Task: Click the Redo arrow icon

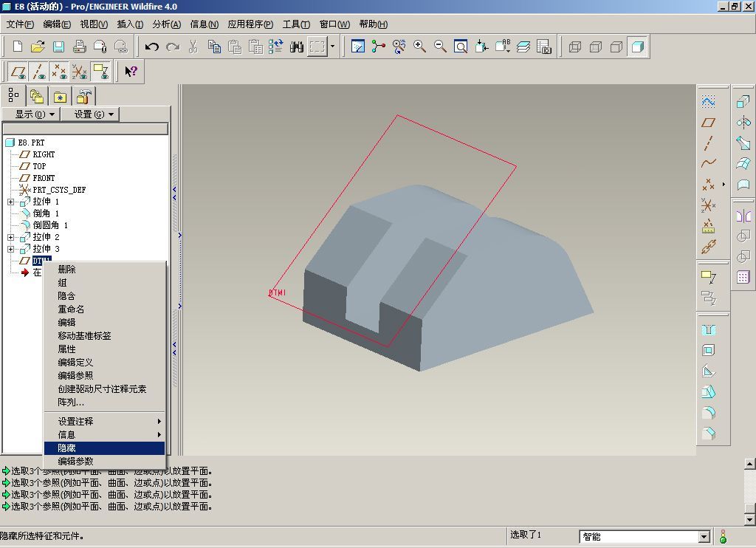Action: point(173,47)
